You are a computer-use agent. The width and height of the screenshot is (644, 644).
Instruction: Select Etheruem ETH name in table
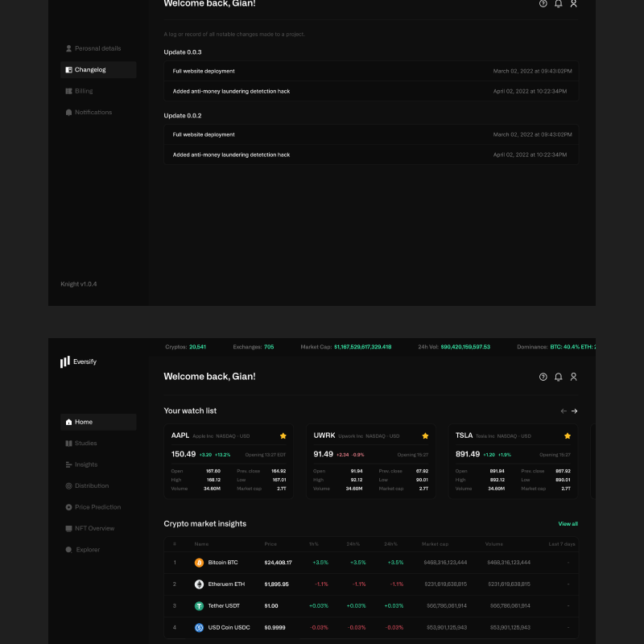[226, 584]
